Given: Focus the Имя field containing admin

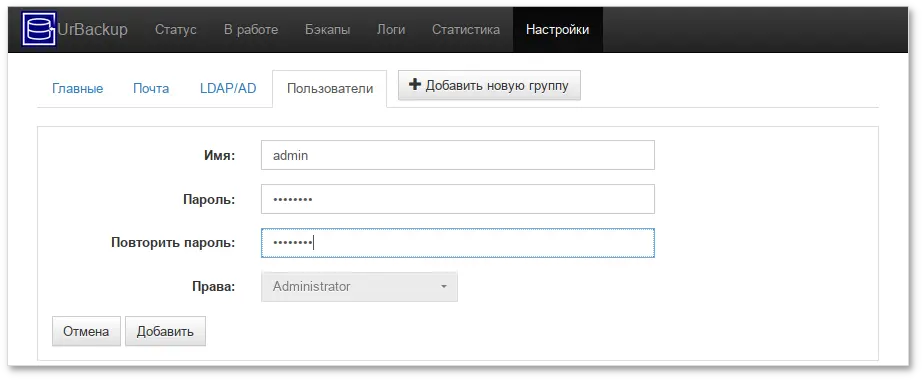Looking at the screenshot, I should click(457, 155).
